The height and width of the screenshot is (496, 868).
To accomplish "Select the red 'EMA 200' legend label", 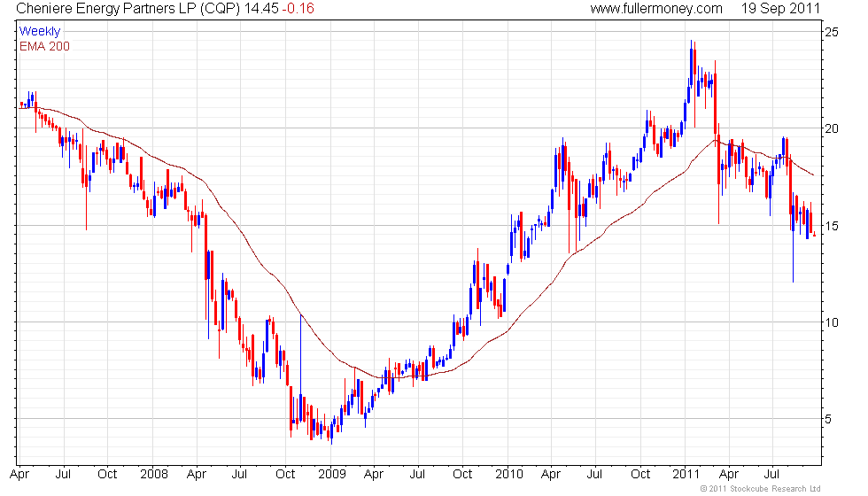I will click(45, 46).
